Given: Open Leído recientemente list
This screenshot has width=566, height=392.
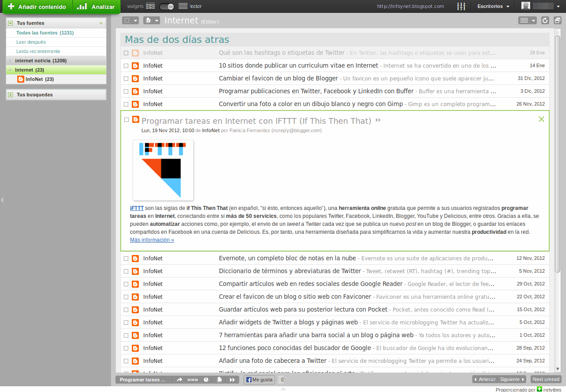Looking at the screenshot, I should [x=38, y=51].
